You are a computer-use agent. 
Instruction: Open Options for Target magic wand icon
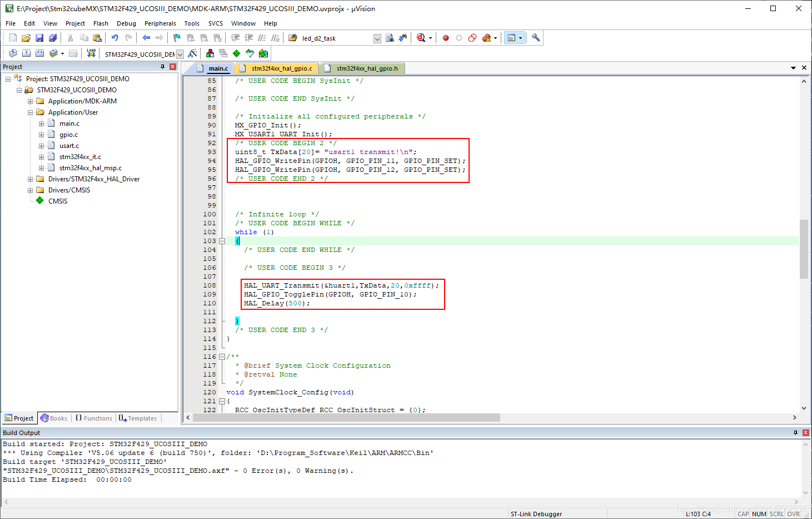192,53
